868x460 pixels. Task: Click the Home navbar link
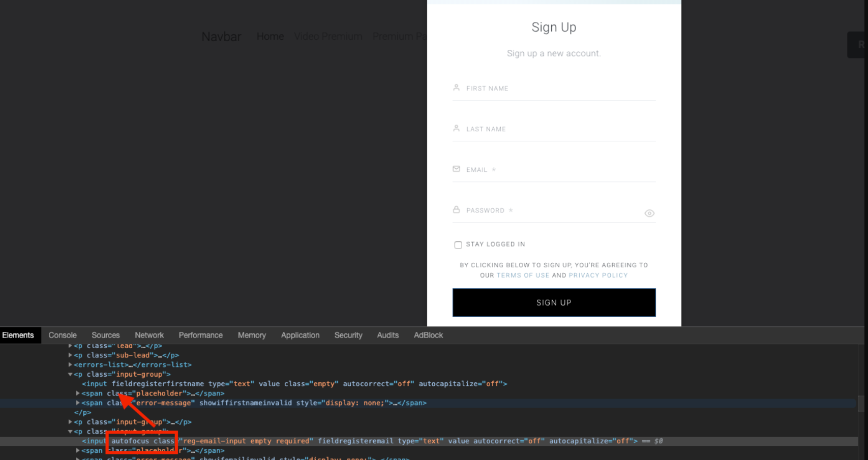click(x=270, y=37)
